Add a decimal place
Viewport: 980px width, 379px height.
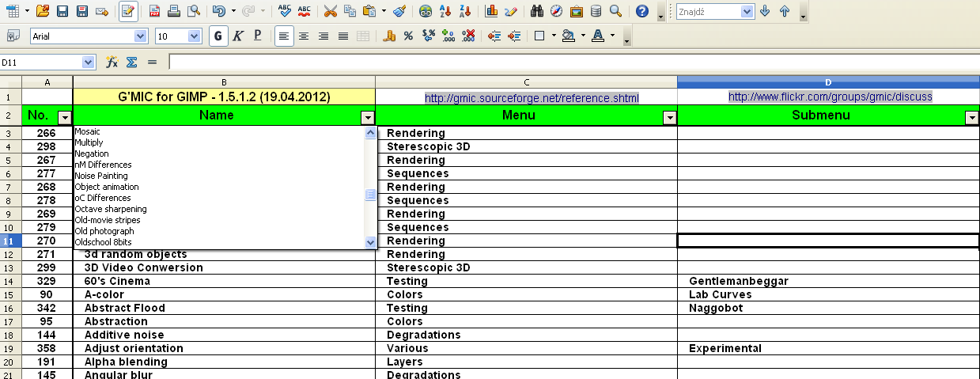[x=448, y=36]
